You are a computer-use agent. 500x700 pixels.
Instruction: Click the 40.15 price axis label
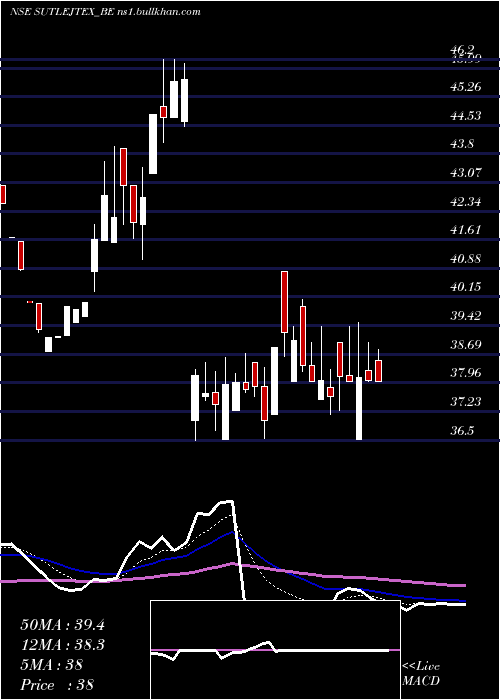pos(466,287)
